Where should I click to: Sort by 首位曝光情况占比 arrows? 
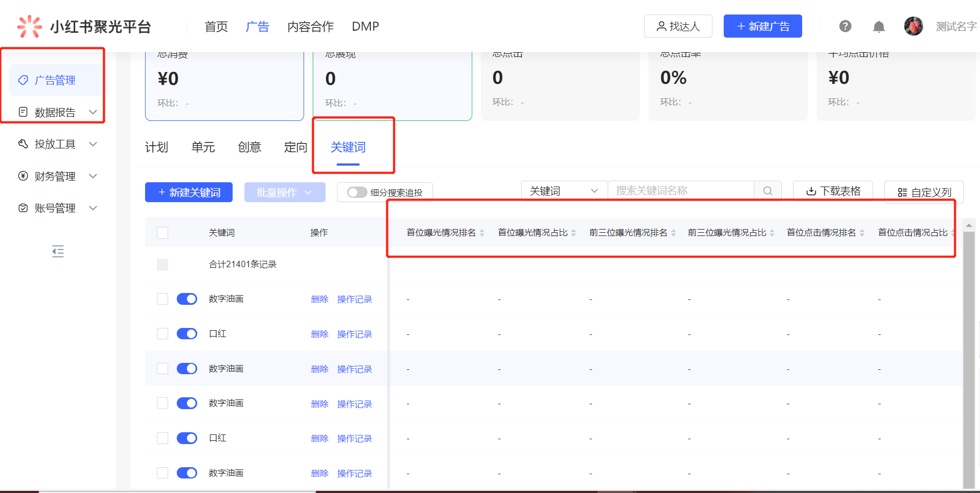[574, 233]
